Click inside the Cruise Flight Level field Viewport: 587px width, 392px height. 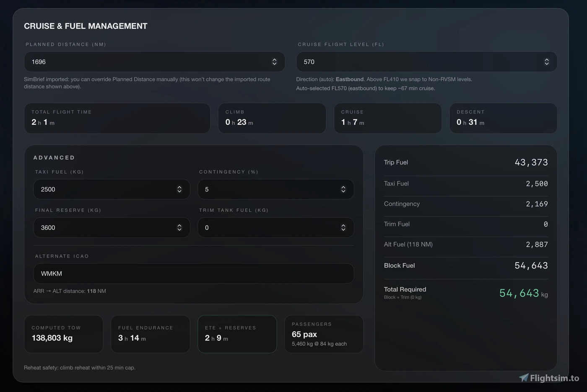point(398,62)
